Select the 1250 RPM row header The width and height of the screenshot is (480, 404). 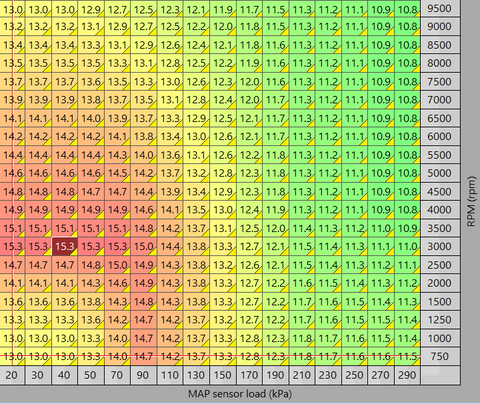(440, 320)
